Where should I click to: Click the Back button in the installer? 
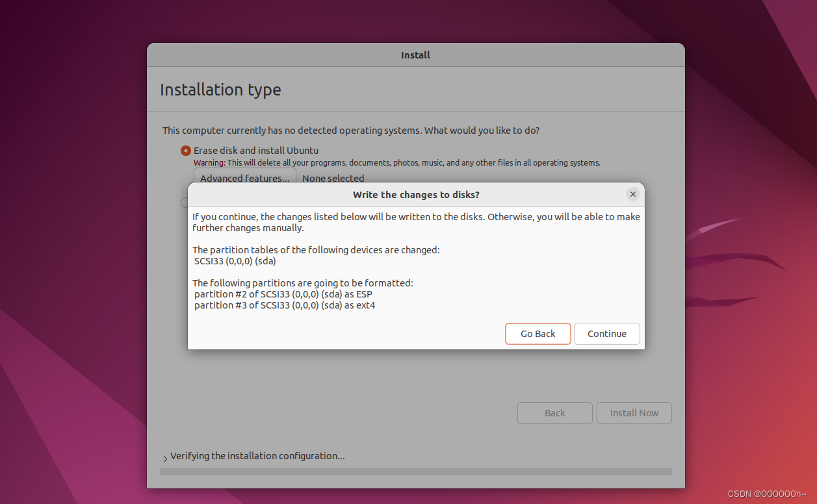555,413
